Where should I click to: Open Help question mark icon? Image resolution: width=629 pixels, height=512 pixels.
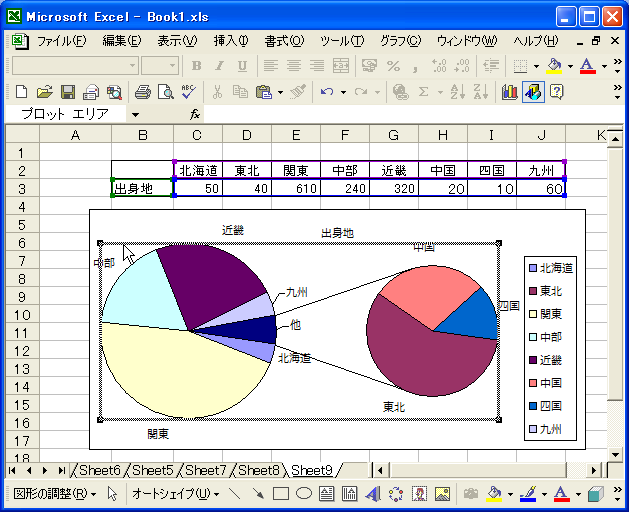point(556,92)
